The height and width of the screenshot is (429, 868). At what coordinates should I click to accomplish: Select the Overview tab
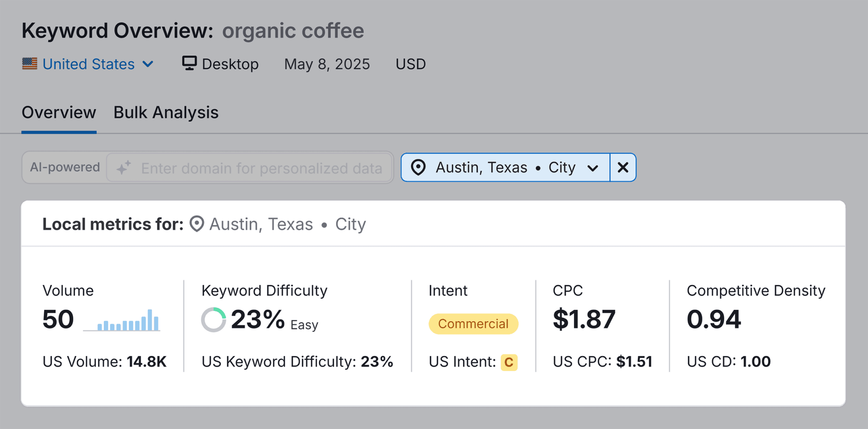[58, 112]
